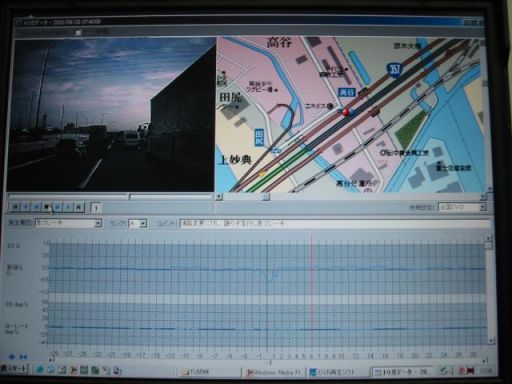Click the comment text field
Screen dimensions: 512x384
(x=335, y=223)
